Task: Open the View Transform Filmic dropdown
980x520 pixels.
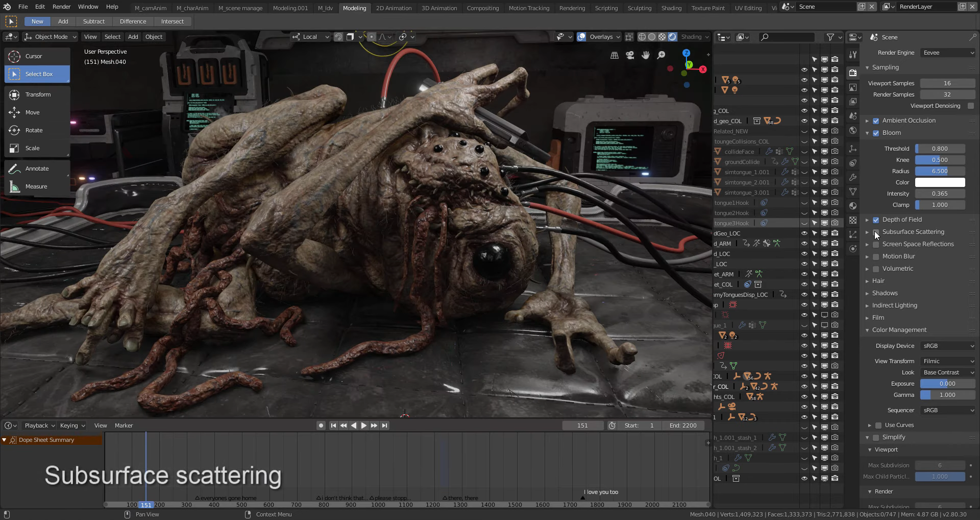Action: (x=948, y=361)
